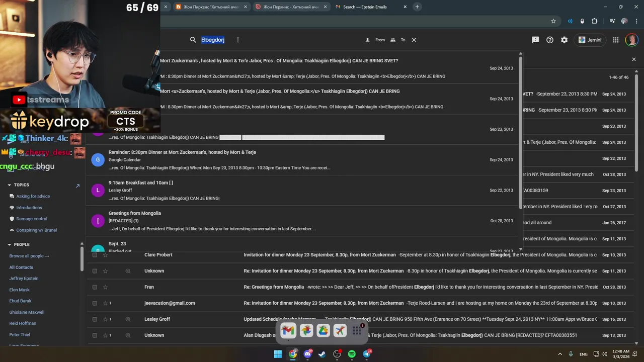644x362 pixels.
Task: Select the Clare Probert email checkbox
Action: pyautogui.click(x=95, y=255)
